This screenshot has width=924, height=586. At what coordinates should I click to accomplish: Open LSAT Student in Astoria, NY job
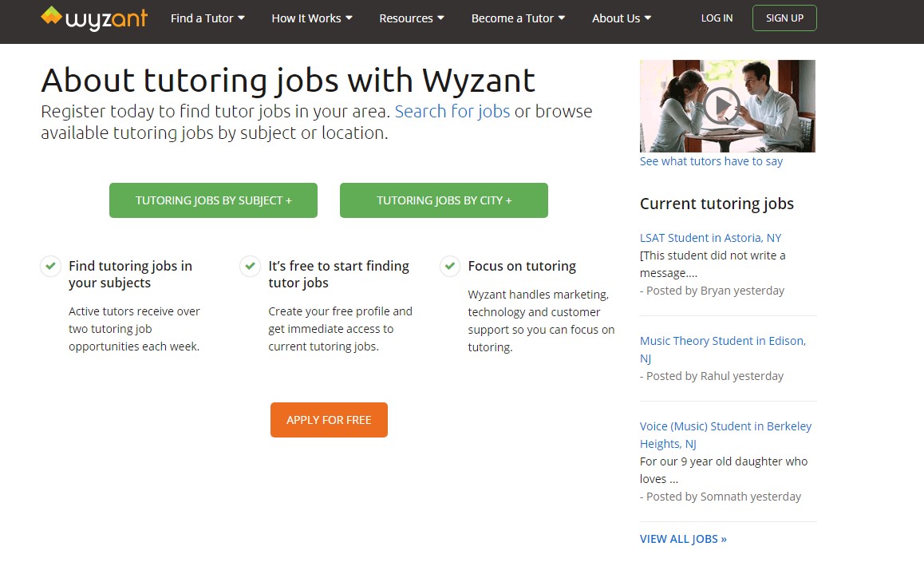[x=711, y=238]
